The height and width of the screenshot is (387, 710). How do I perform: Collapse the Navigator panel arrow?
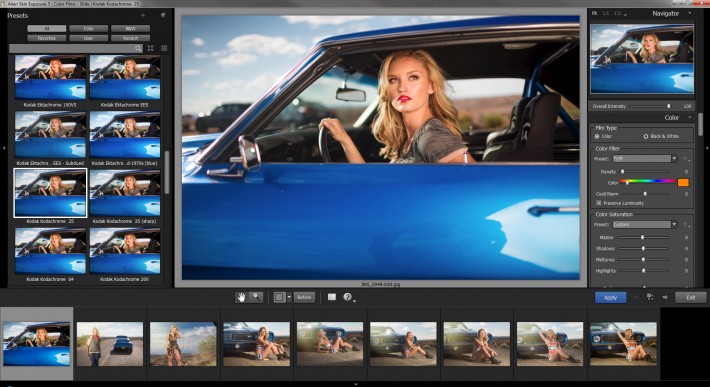(690, 14)
